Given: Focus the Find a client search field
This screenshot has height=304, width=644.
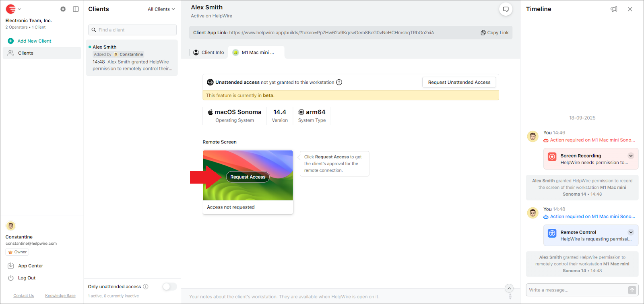Looking at the screenshot, I should coord(132,30).
